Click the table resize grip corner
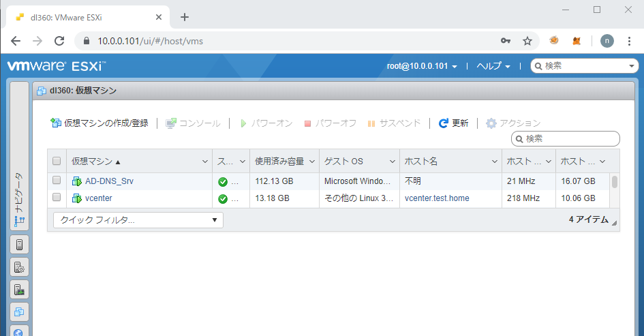 [615, 223]
